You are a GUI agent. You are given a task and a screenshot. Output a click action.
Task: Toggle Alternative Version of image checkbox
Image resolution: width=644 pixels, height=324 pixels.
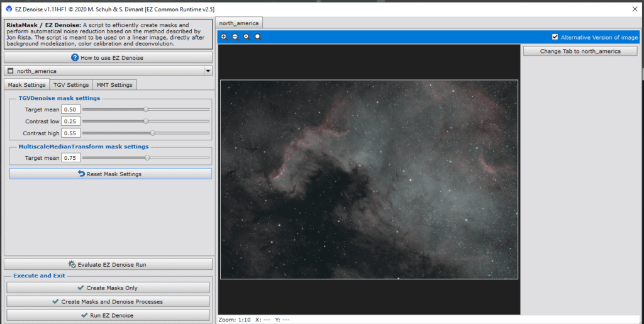[x=555, y=37]
